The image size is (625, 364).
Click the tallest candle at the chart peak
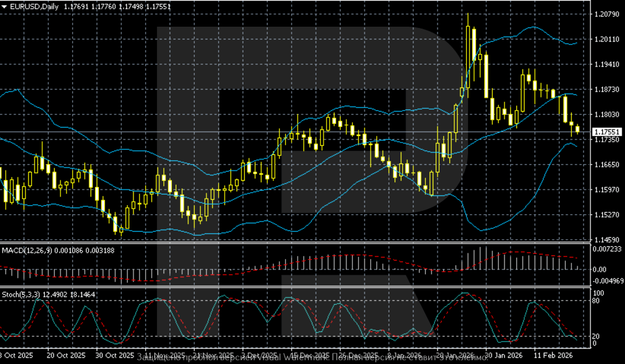468,55
